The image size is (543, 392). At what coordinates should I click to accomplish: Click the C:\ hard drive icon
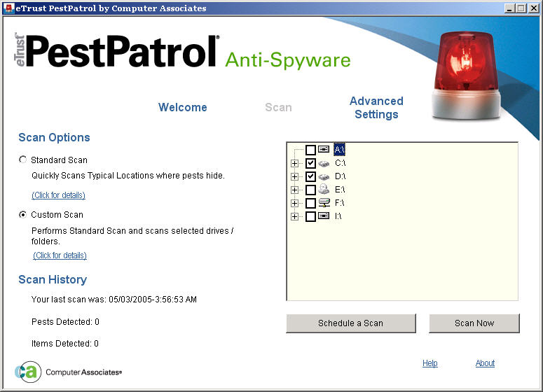324,163
